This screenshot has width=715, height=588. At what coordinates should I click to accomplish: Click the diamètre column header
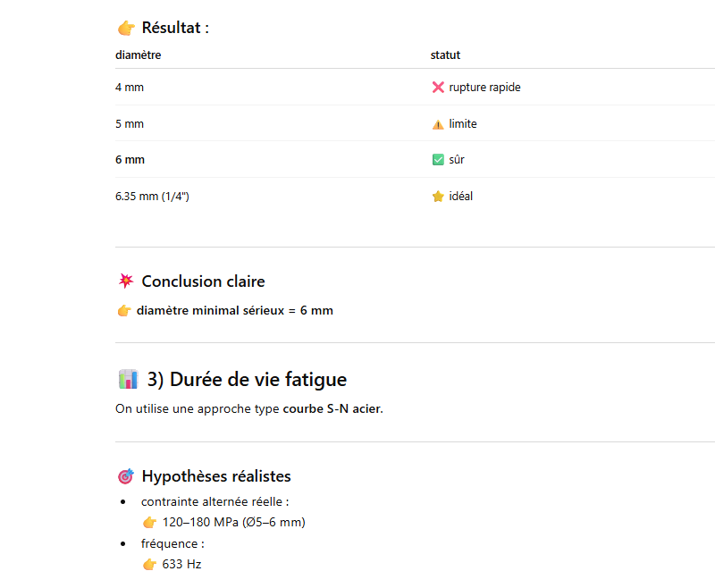[x=139, y=55]
